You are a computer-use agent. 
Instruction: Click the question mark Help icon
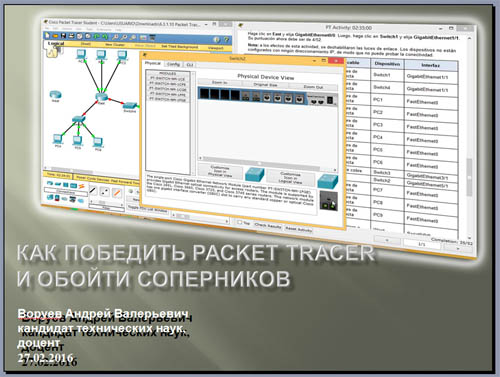pyautogui.click(x=226, y=40)
